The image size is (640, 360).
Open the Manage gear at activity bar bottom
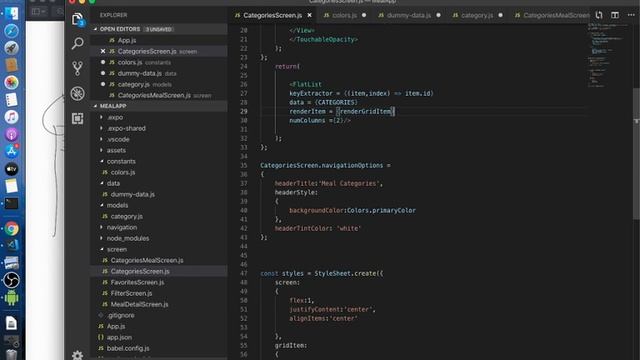pos(77,355)
